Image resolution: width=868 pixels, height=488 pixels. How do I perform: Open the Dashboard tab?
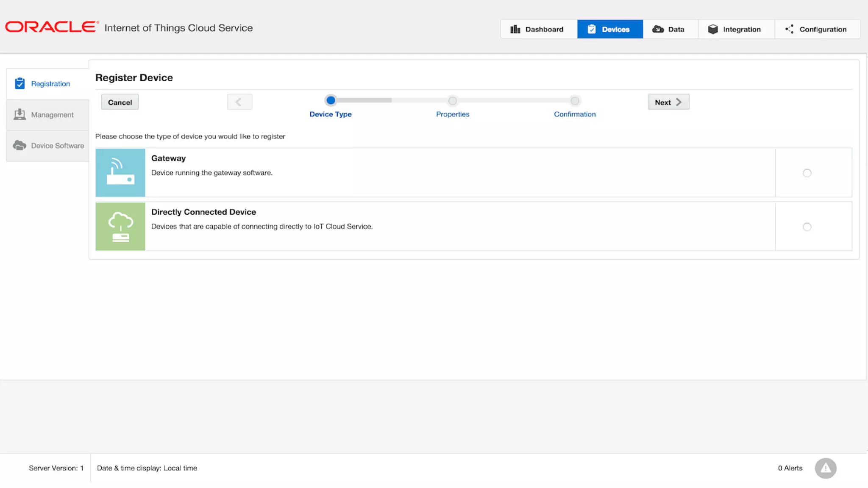[539, 29]
